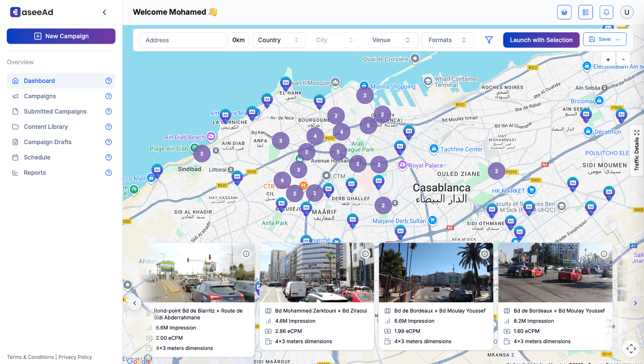Expand the Traffic Details panel
Image resolution: width=644 pixels, height=364 pixels.
[637, 133]
